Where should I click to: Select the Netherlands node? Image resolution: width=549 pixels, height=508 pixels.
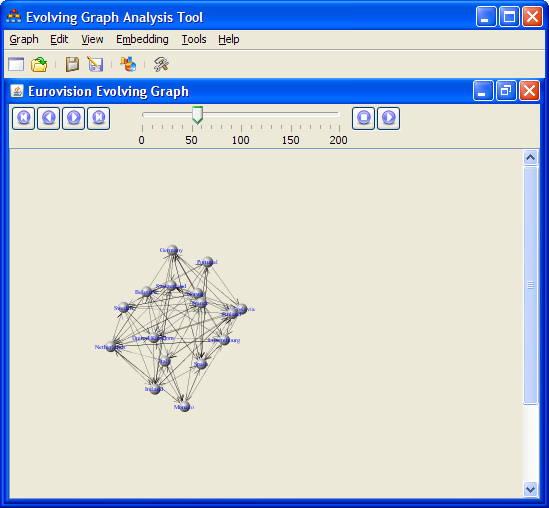pos(111,347)
